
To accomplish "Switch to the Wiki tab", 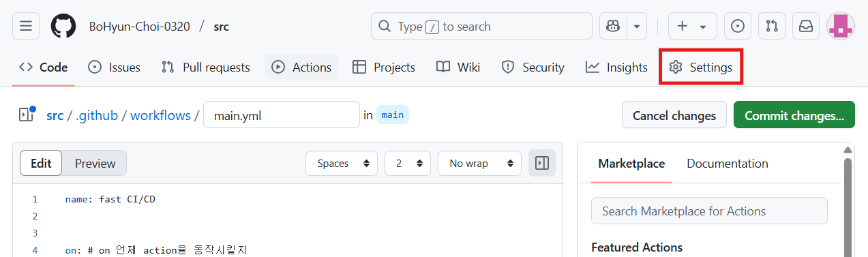I will (458, 67).
